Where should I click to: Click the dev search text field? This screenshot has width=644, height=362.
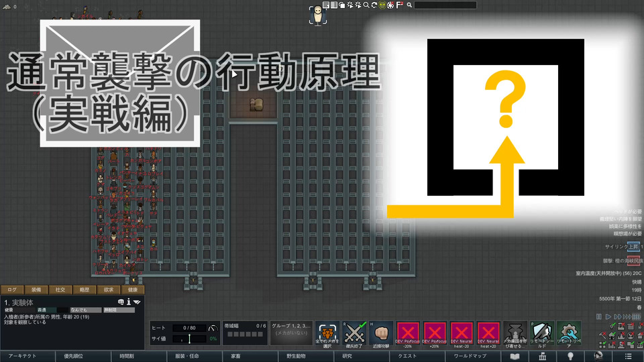point(445,5)
